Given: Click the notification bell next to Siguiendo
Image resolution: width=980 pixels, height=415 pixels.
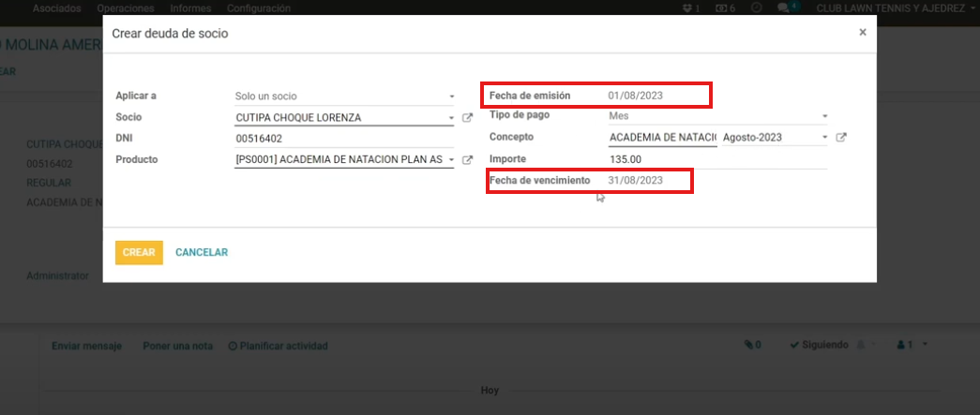Looking at the screenshot, I should [861, 345].
